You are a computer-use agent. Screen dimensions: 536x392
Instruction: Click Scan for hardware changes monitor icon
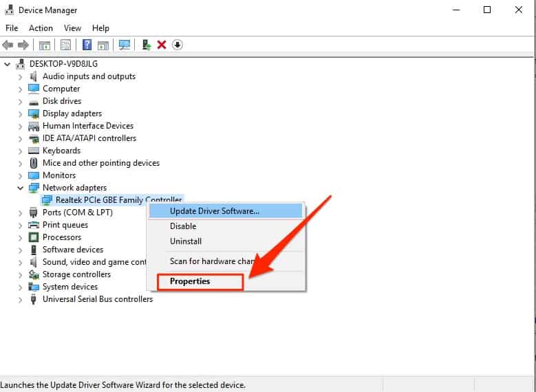tap(124, 45)
